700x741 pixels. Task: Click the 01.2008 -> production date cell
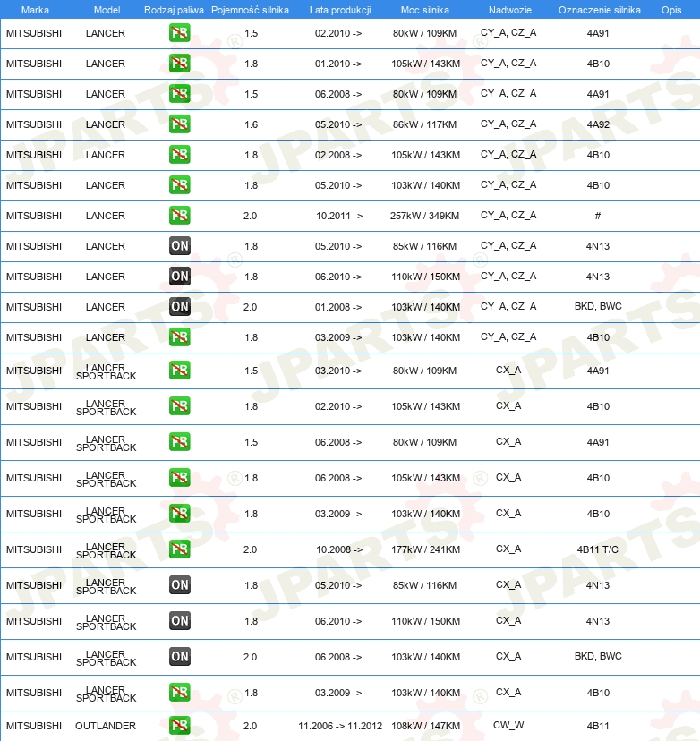point(338,307)
